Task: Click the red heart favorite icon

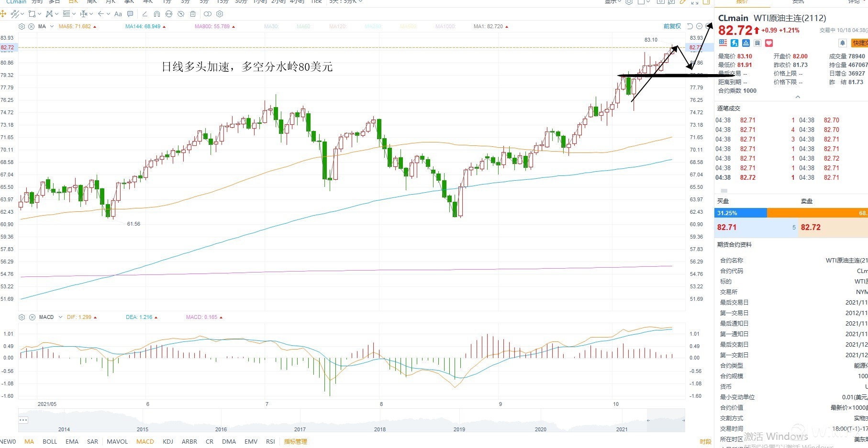Action: coord(769,43)
